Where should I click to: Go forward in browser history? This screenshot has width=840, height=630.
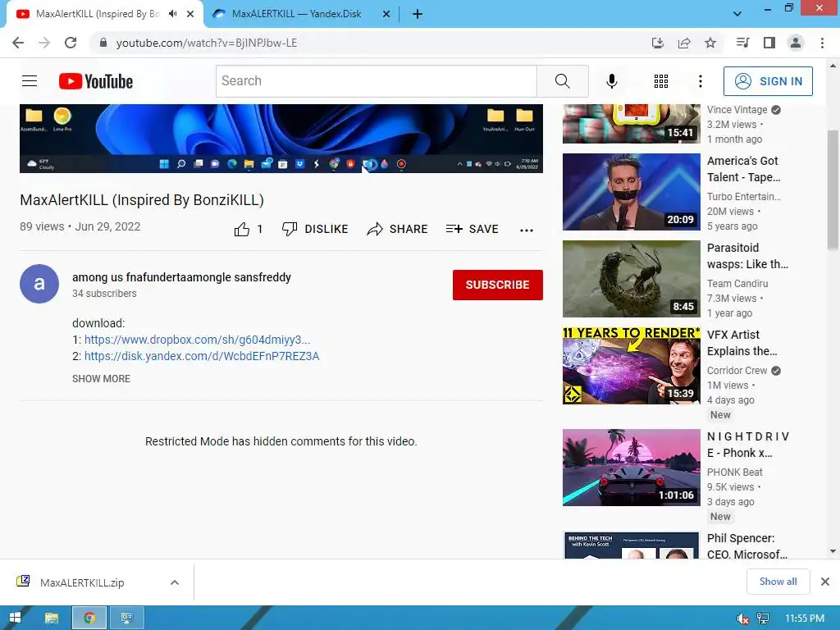[44, 43]
